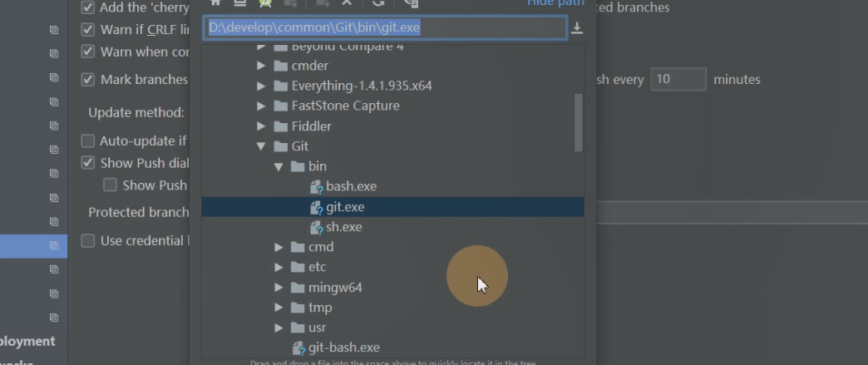The width and height of the screenshot is (868, 365).
Task: Select "git.exe" in the tree
Action: pyautogui.click(x=345, y=207)
